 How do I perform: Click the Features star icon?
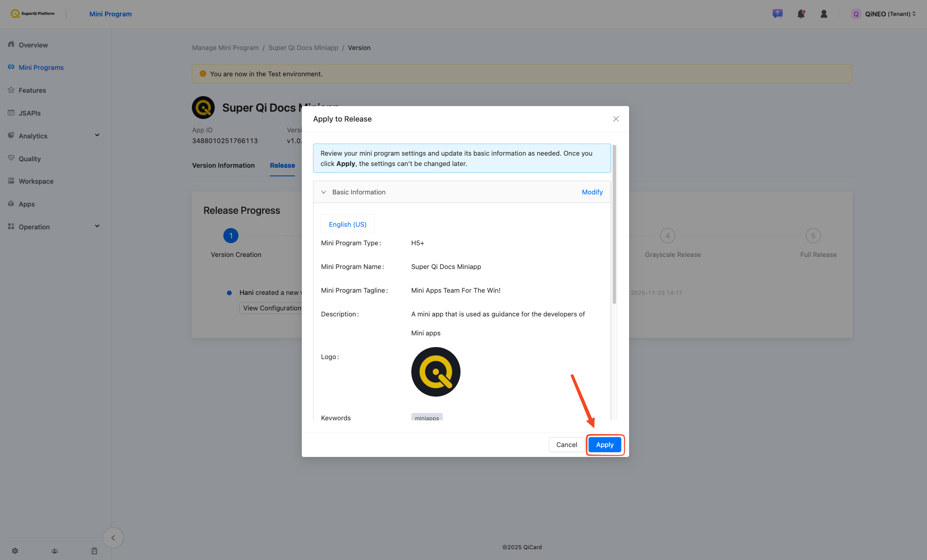[11, 90]
